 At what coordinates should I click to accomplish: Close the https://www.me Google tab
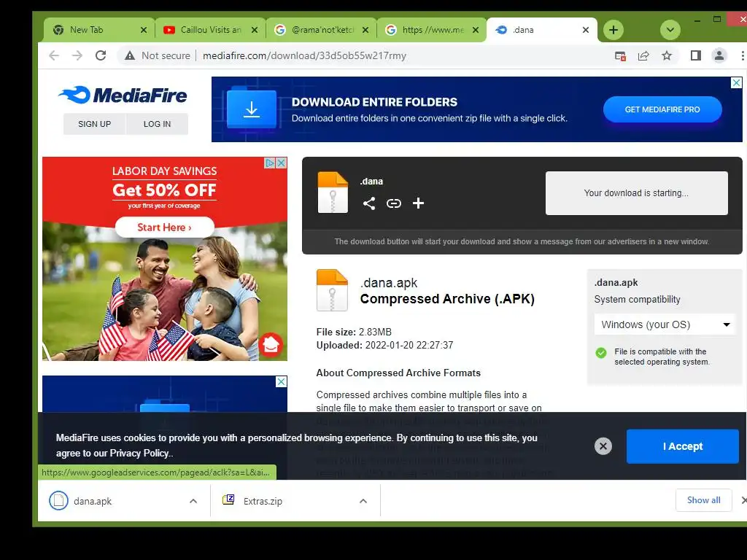point(476,30)
